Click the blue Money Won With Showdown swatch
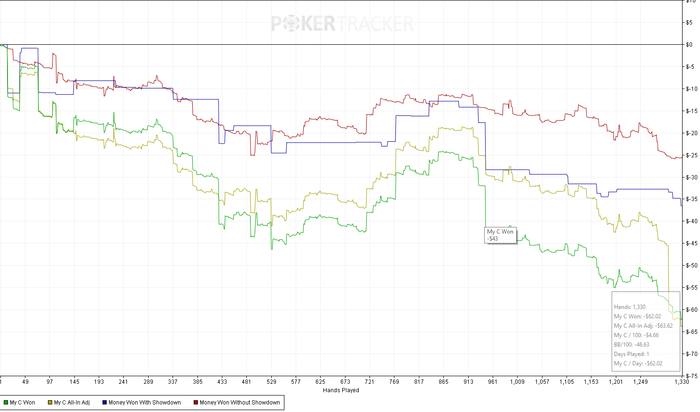 point(104,403)
